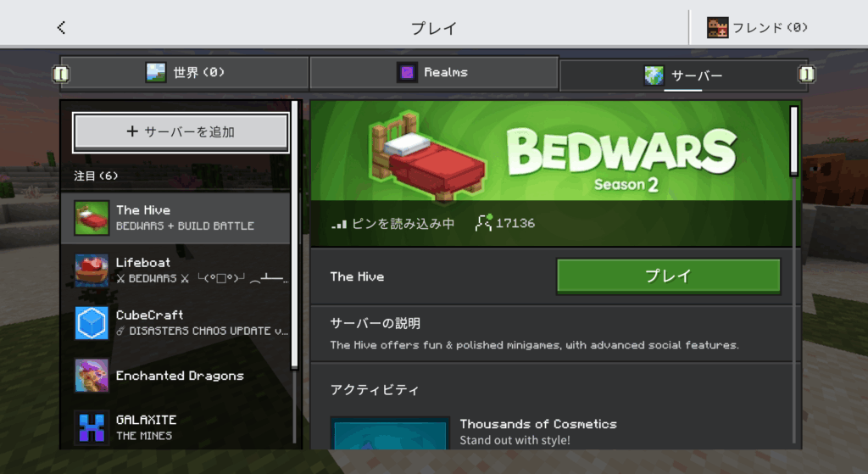This screenshot has width=868, height=474.
Task: Select the CubeCraft cube icon
Action: click(92, 323)
